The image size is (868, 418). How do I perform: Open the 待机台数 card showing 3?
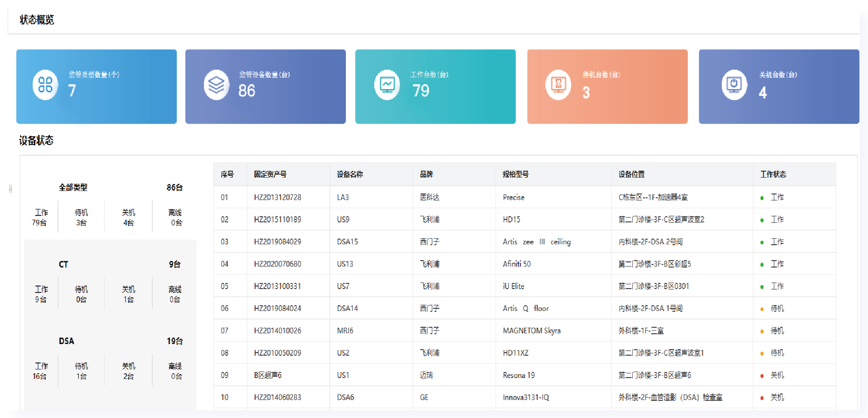[x=607, y=86]
